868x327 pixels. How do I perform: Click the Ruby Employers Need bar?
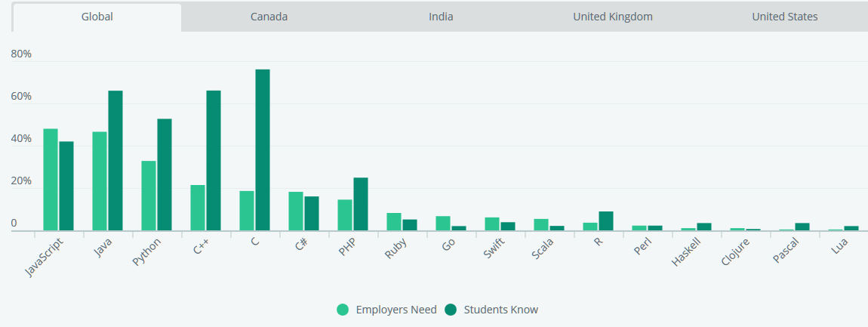click(x=394, y=222)
